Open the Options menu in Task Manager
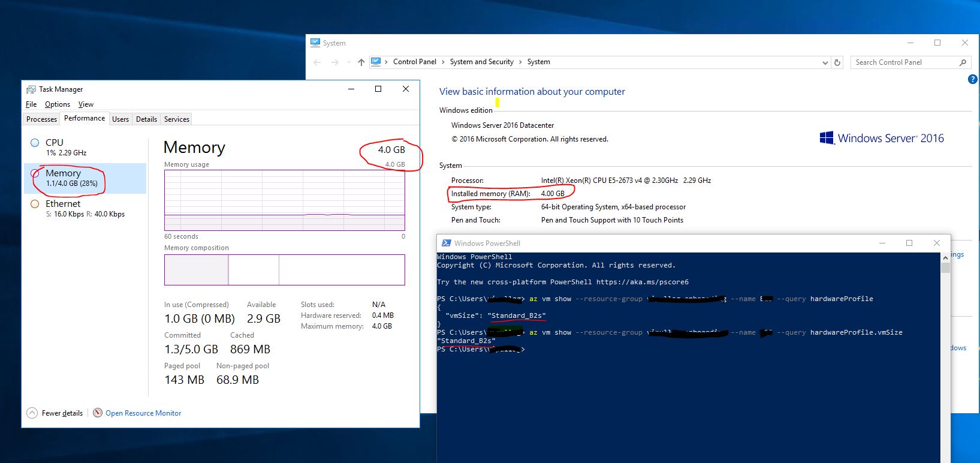Image resolution: width=980 pixels, height=463 pixels. coord(58,104)
